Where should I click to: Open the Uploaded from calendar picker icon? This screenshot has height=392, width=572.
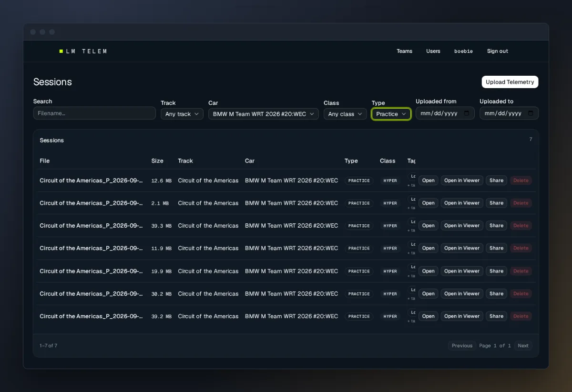[x=467, y=113]
